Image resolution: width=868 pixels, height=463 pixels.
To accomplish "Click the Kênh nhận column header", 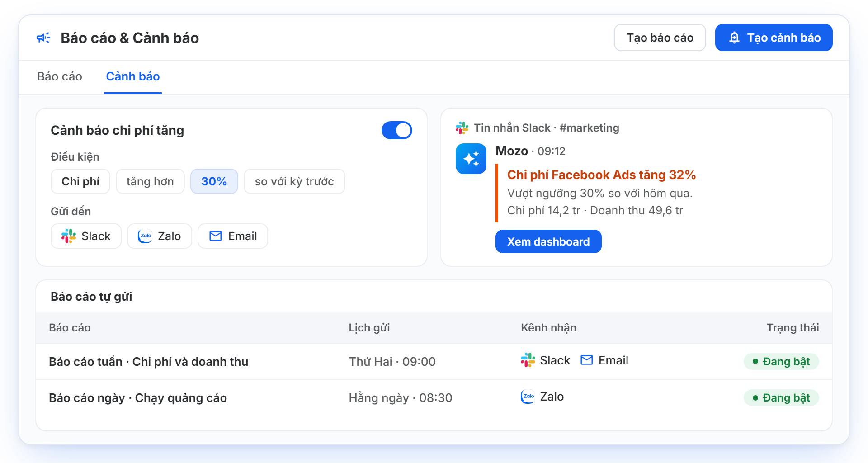I will [548, 328].
